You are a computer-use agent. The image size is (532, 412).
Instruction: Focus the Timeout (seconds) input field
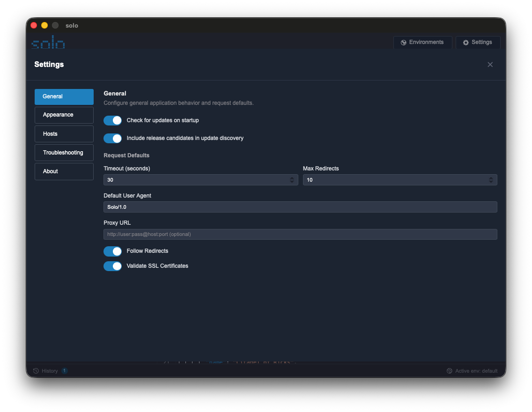(201, 180)
